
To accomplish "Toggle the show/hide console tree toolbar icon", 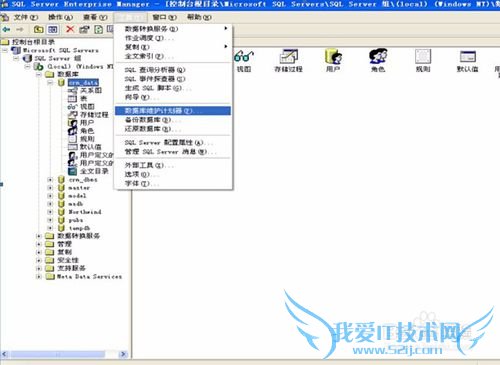I will coord(53,30).
